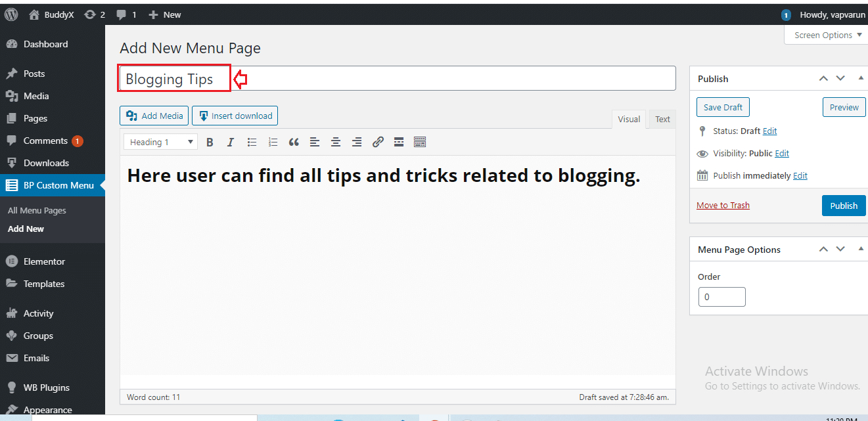Image resolution: width=868 pixels, height=421 pixels.
Task: Toggle the editor toolbar toggle icon
Action: (420, 142)
